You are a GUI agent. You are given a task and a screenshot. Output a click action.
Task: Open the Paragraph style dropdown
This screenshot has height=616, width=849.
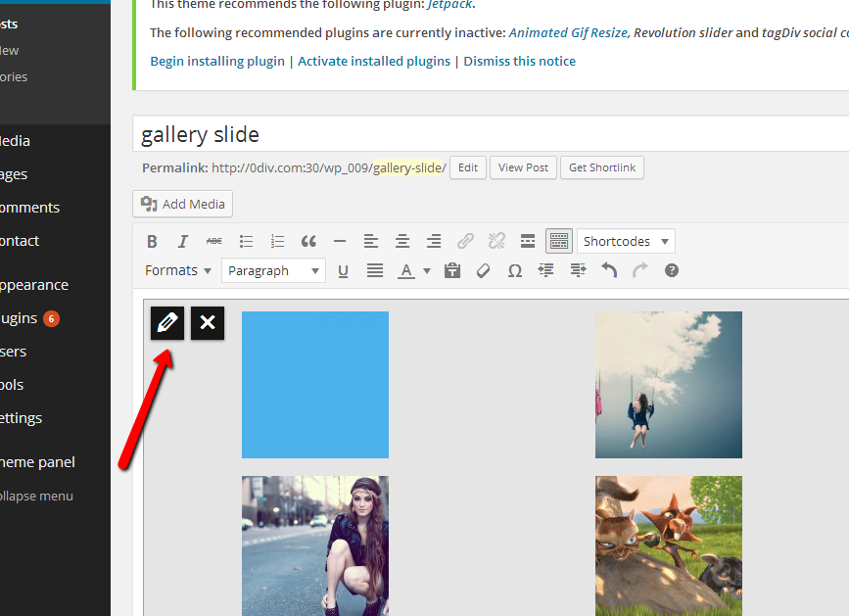click(273, 271)
